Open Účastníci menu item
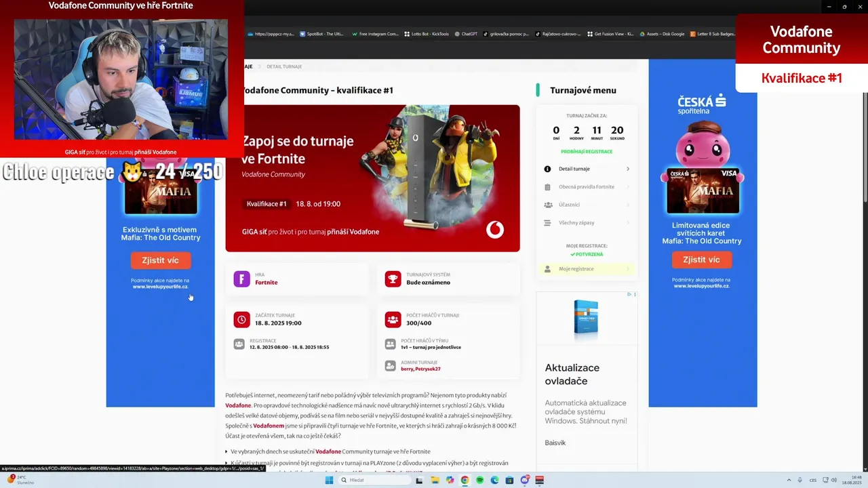 click(587, 205)
